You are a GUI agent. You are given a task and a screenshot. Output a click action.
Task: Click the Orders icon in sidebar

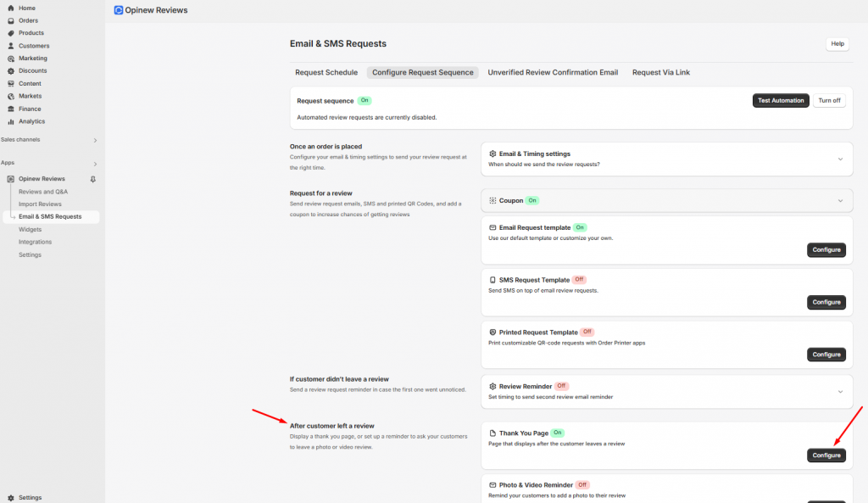10,20
